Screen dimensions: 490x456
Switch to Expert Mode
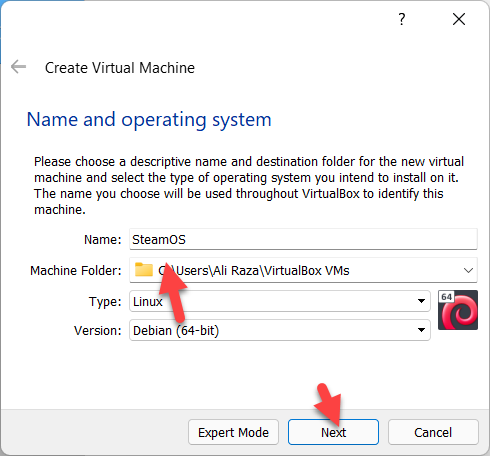click(233, 432)
